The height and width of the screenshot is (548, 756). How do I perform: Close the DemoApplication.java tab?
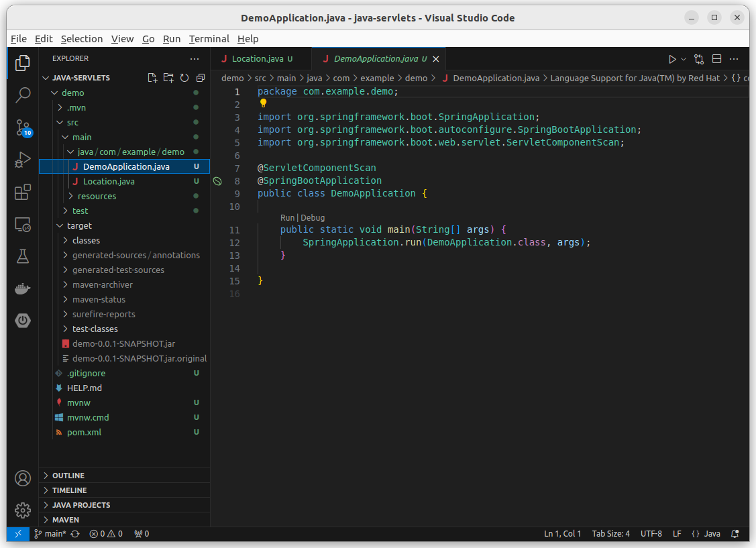(x=436, y=59)
